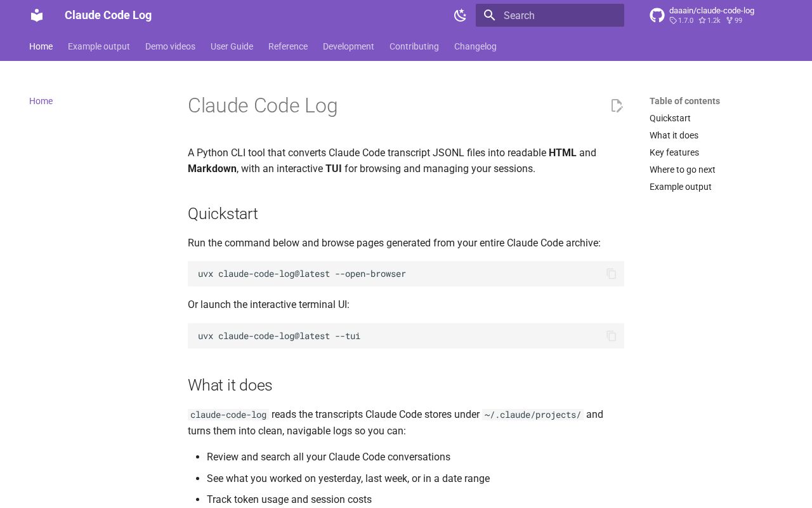Click "Review and search all your Claude Code conversations"
Screen dimensions: 812x508
coord(329,457)
